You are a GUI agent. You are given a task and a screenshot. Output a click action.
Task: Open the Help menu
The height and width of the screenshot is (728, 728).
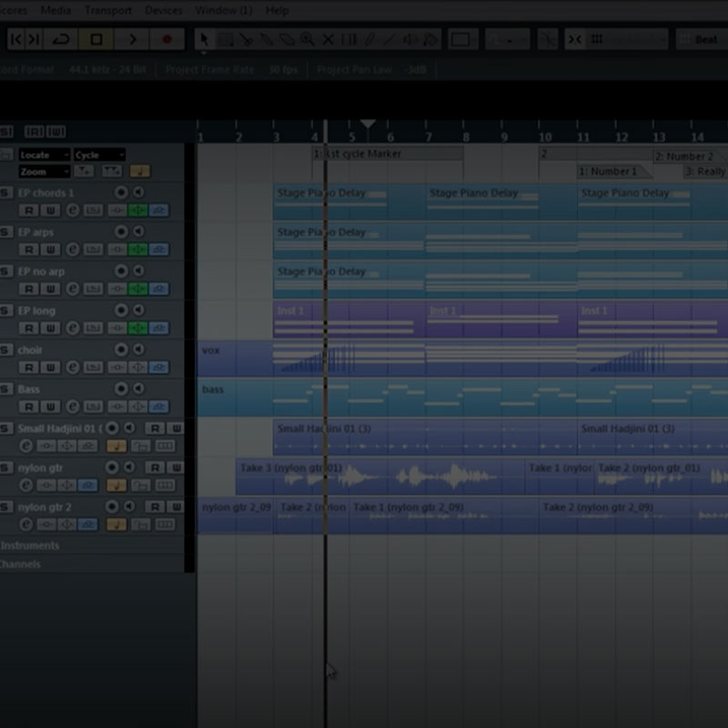[x=278, y=10]
